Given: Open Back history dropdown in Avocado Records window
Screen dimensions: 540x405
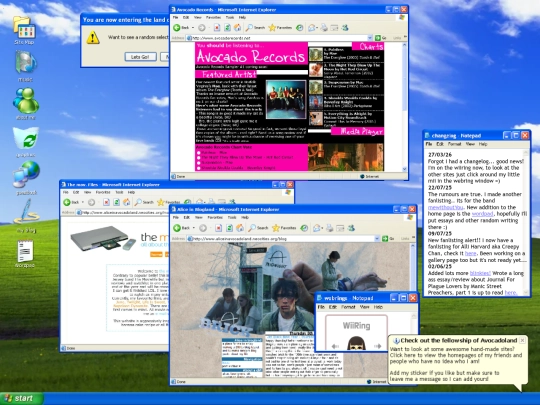Looking at the screenshot, I should point(193,28).
